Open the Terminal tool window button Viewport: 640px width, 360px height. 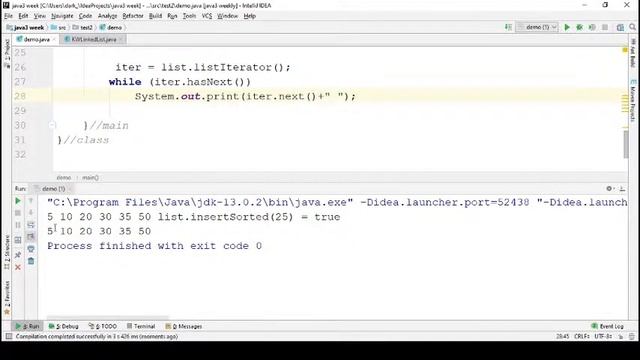(x=141, y=326)
